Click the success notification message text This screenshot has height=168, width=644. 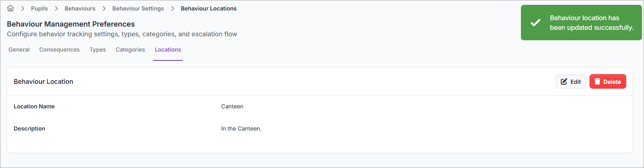coord(591,23)
